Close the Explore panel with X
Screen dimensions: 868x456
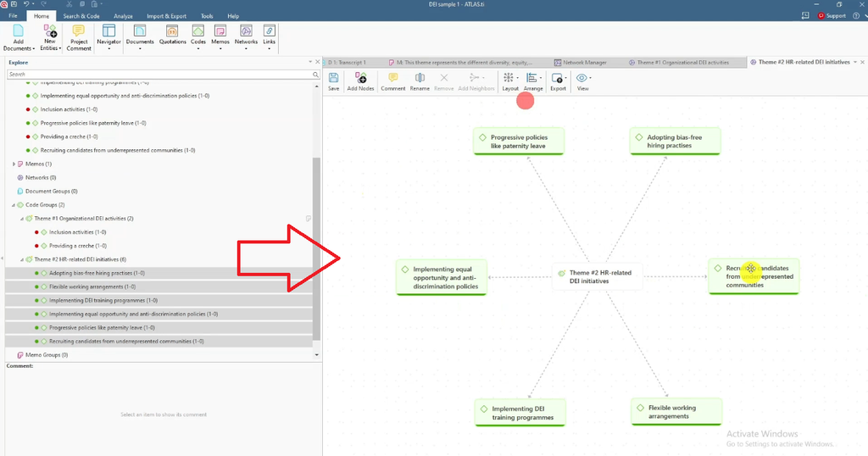(318, 62)
